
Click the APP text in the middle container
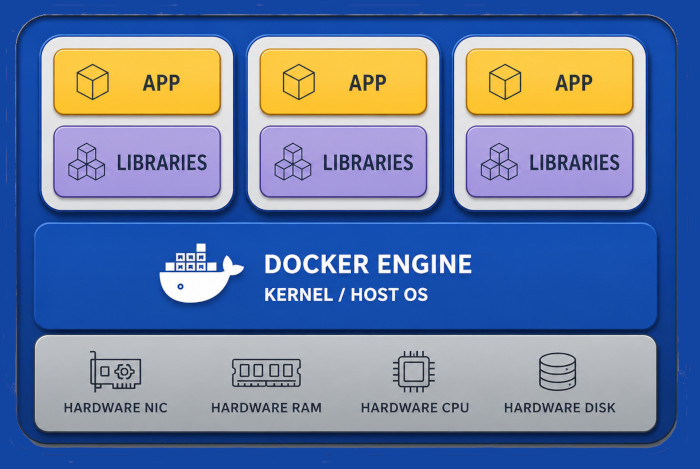coord(367,83)
